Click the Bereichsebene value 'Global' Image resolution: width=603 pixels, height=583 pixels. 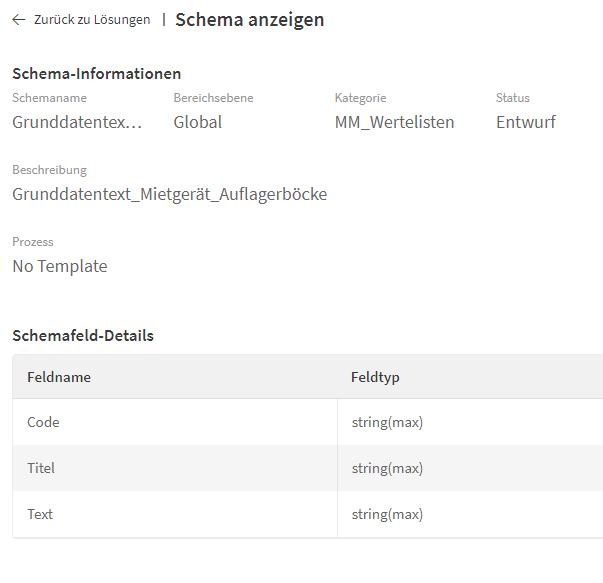(x=198, y=123)
